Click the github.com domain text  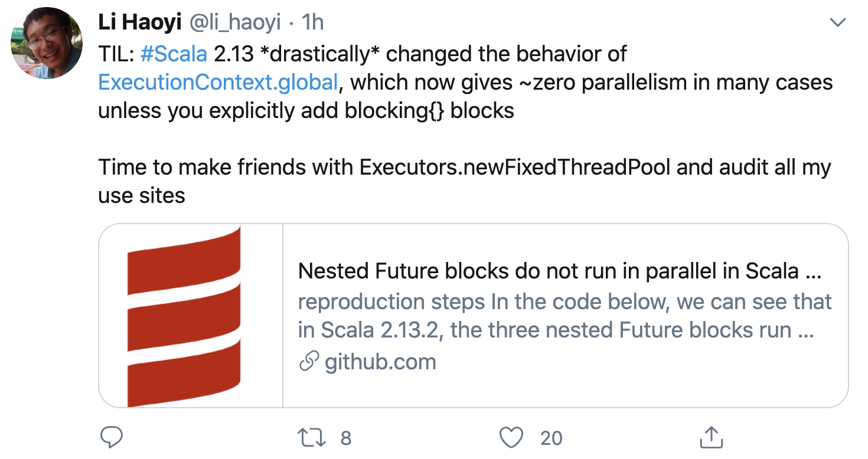click(x=380, y=362)
